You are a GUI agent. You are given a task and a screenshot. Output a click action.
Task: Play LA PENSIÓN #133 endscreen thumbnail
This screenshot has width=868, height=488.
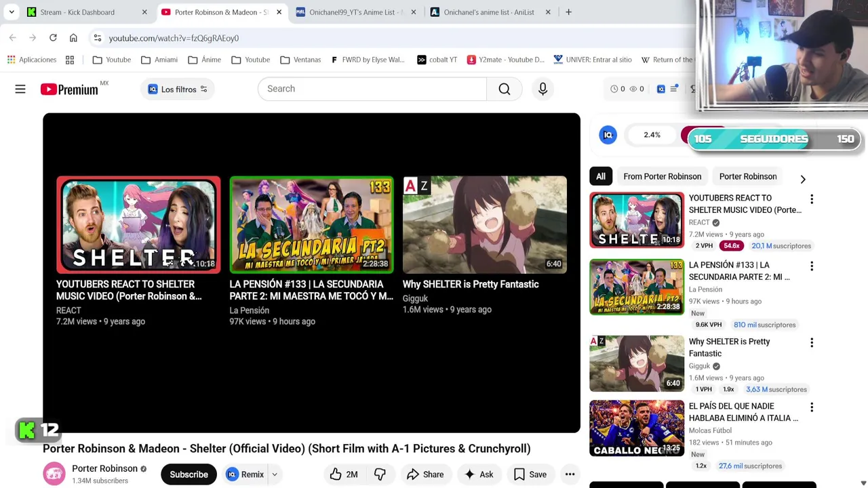(x=311, y=225)
